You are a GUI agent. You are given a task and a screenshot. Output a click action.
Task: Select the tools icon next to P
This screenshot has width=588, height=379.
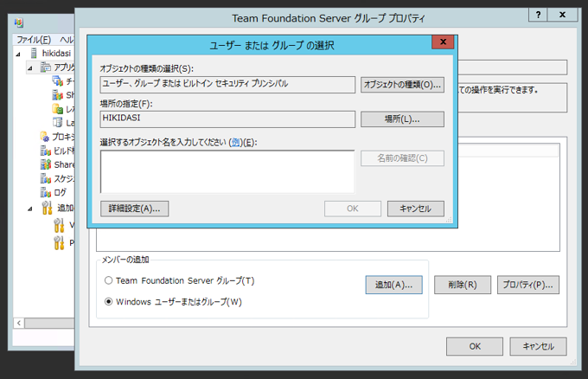click(x=59, y=243)
